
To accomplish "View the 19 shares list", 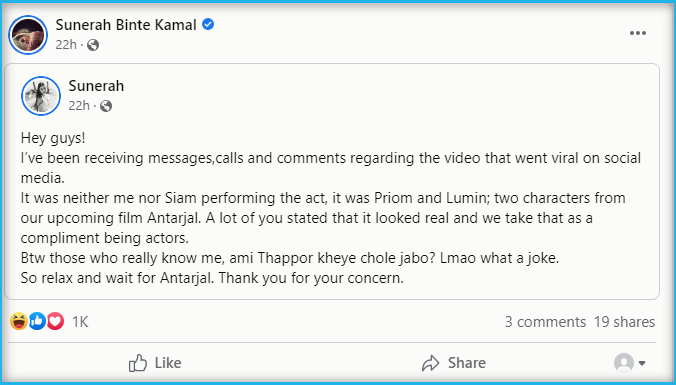I will point(625,322).
